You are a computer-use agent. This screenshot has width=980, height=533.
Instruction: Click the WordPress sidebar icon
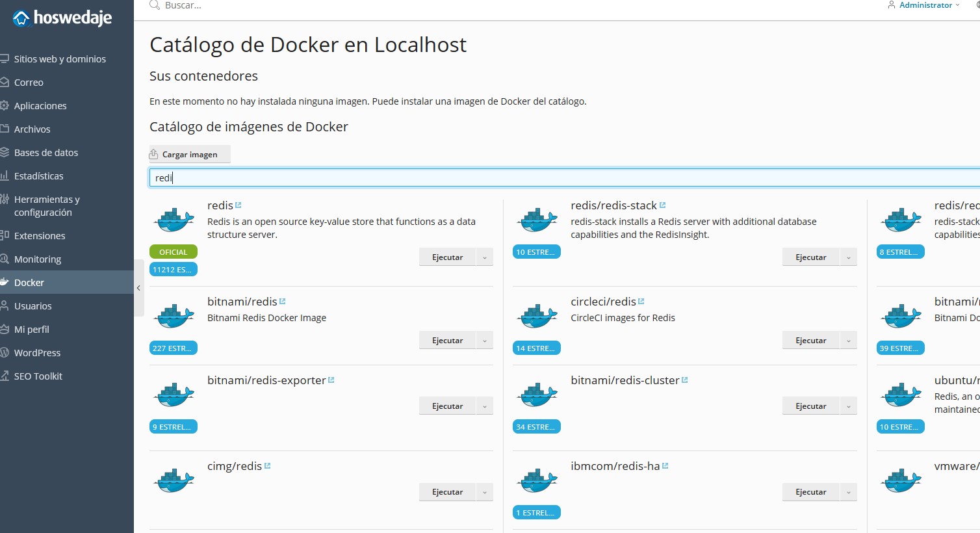tap(4, 352)
